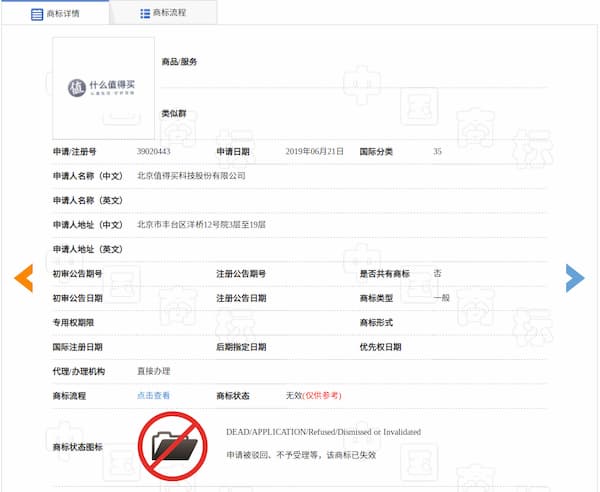
Task: Go to next trademark with blue arrow
Action: tap(575, 278)
